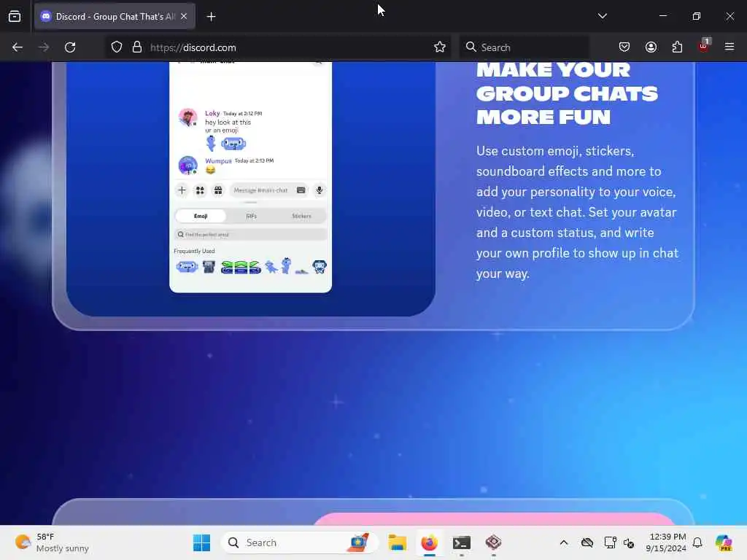Expand the list all tabs arrow
The width and height of the screenshot is (747, 560).
[602, 16]
